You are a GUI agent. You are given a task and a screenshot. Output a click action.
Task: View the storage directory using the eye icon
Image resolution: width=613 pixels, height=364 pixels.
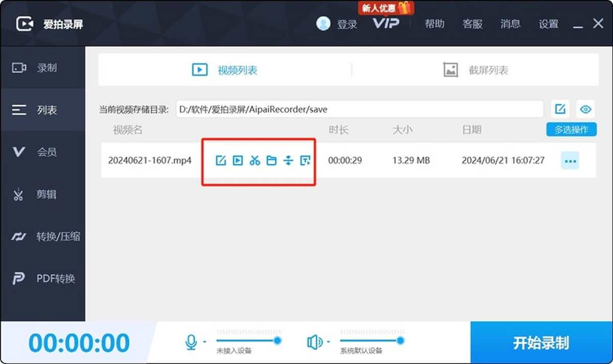(585, 109)
